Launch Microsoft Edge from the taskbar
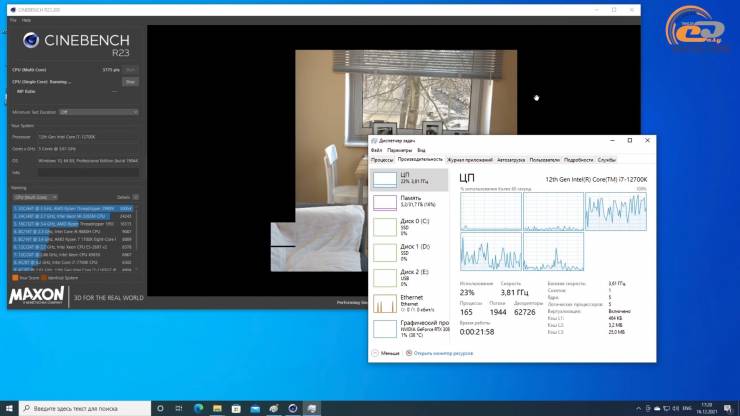 198,408
